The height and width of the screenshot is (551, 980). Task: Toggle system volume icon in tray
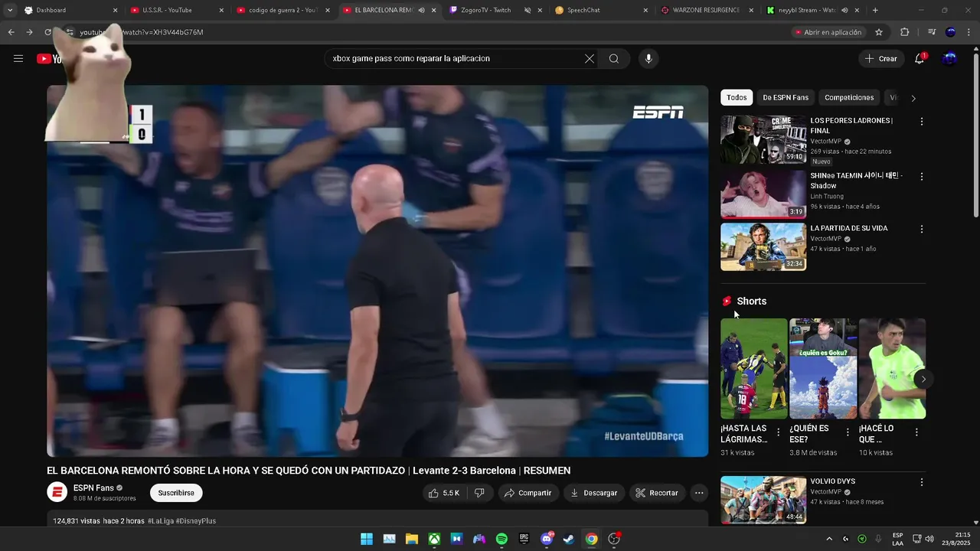pyautogui.click(x=929, y=539)
